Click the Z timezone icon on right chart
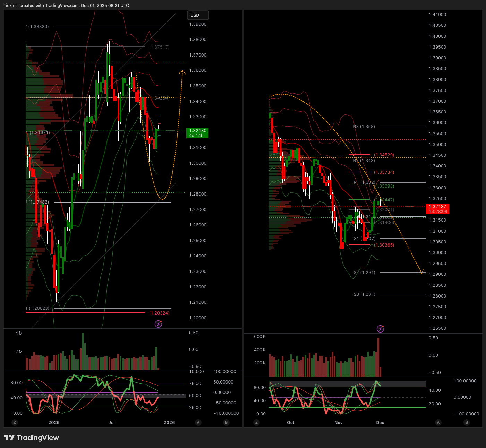The width and height of the screenshot is (486, 448). pyautogui.click(x=256, y=422)
